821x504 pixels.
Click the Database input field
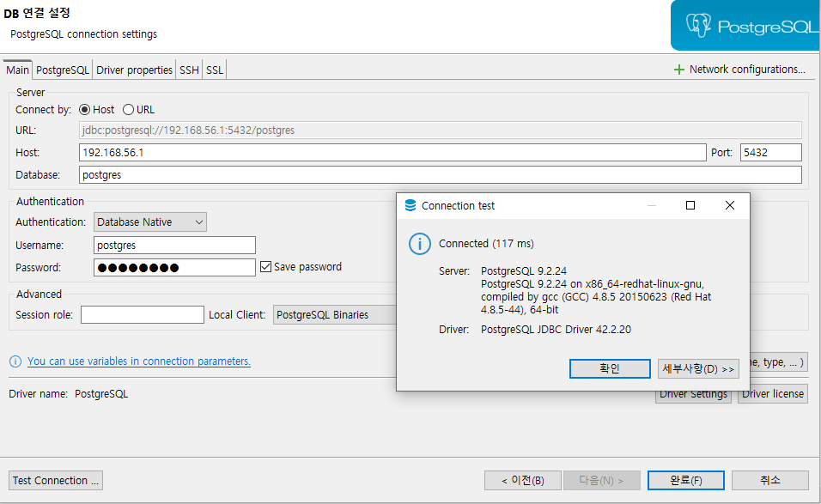pos(441,175)
